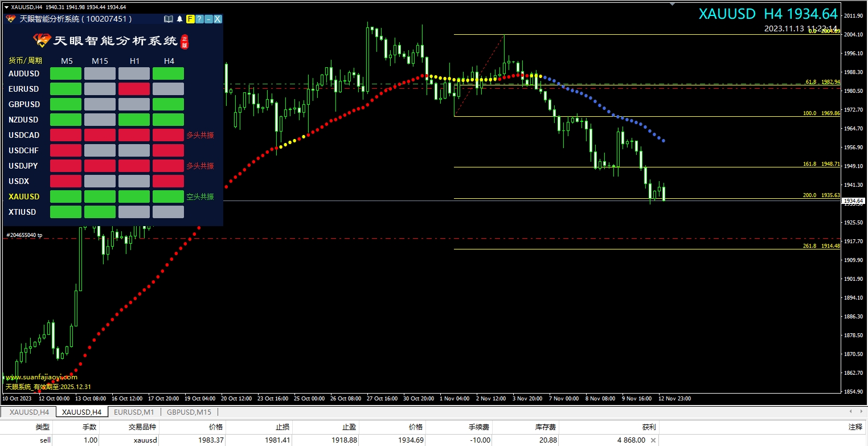Choose the GBPUSD row label
Viewport: 868px width, 446px height.
(x=24, y=104)
